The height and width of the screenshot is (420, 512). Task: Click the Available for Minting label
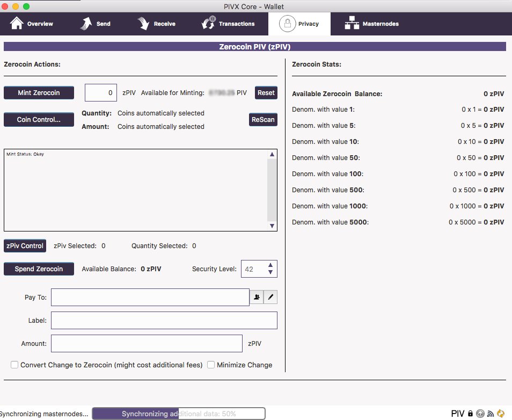coord(173,93)
